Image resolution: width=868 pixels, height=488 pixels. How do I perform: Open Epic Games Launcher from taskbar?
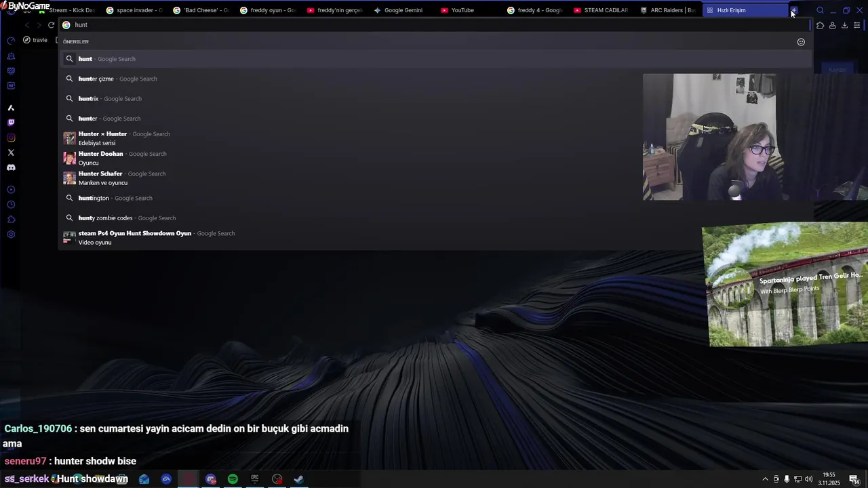pos(255,479)
